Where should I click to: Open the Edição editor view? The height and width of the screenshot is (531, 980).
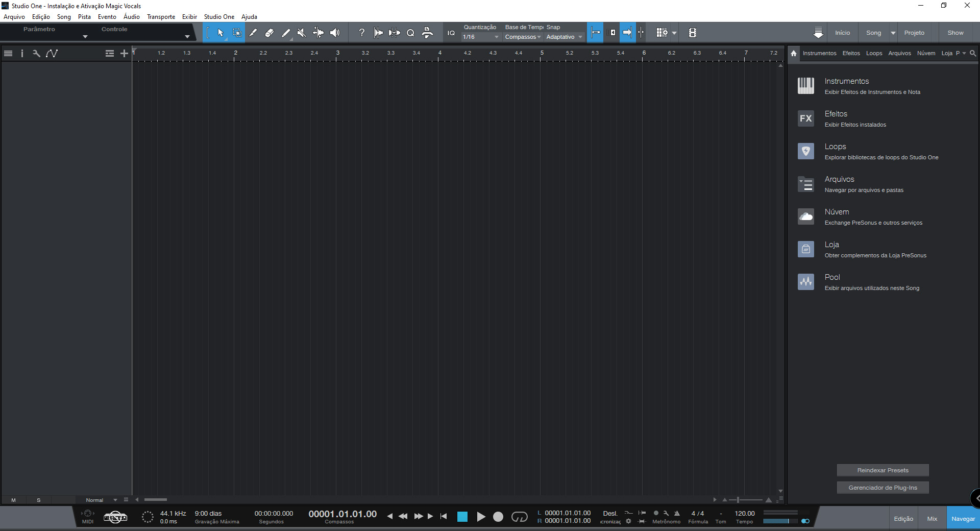[903, 519]
